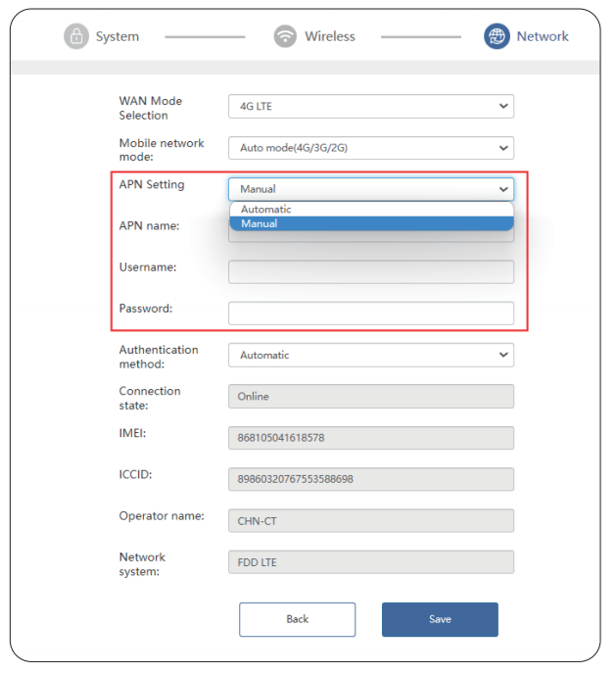Go to the System step label

pyautogui.click(x=117, y=37)
